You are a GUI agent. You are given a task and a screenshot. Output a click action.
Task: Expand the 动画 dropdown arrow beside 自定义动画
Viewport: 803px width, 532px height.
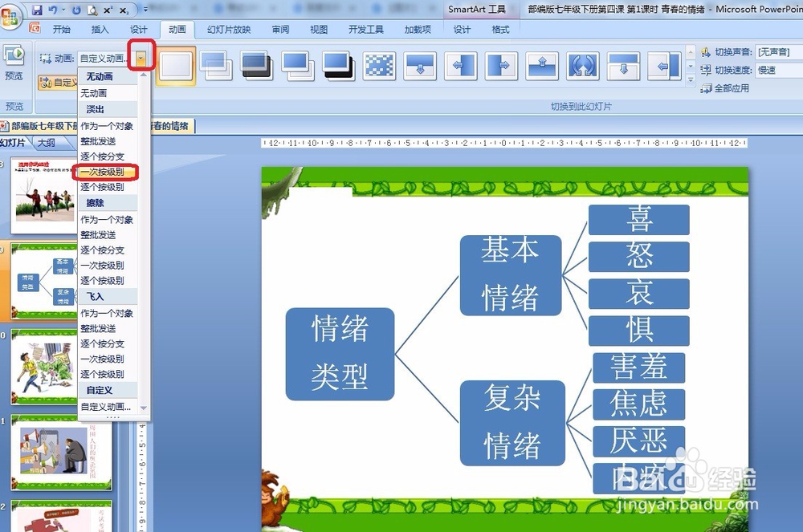click(141, 59)
